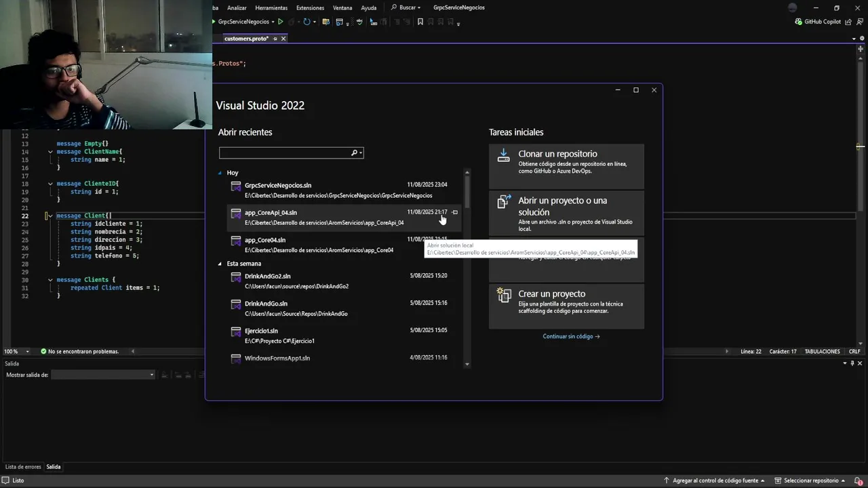Click the scroll down arrow of recent list
This screenshot has width=868, height=488.
(x=467, y=364)
